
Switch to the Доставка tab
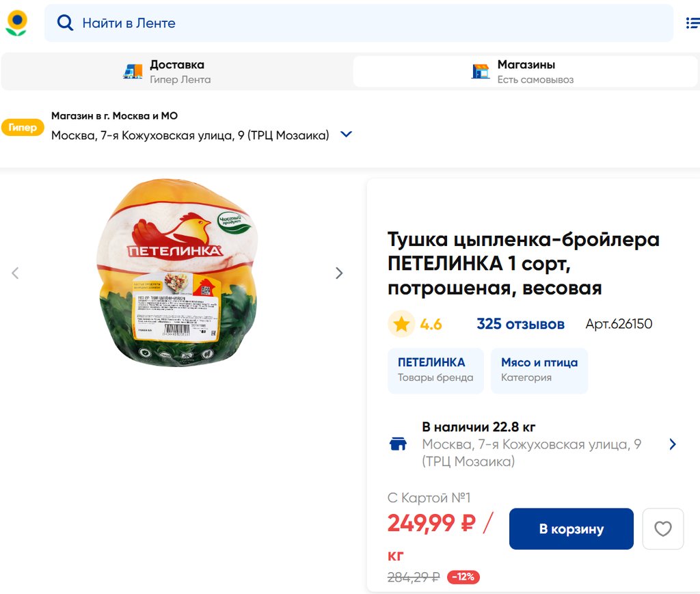(176, 71)
